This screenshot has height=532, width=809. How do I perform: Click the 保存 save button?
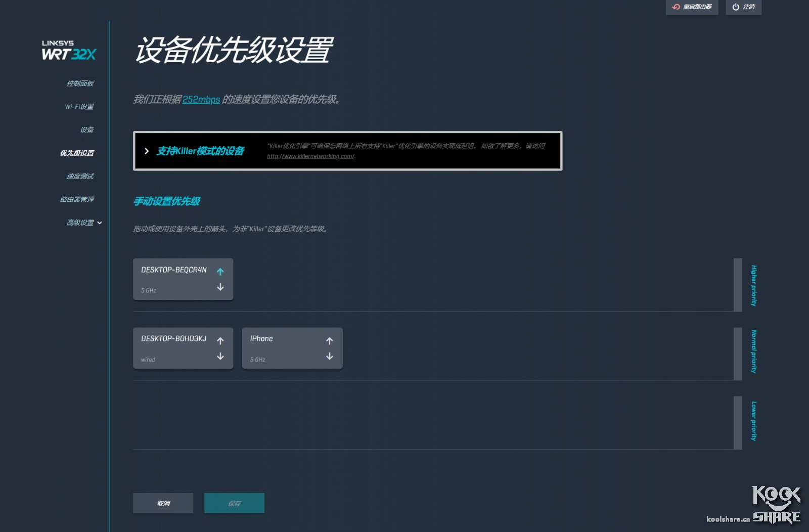[234, 503]
